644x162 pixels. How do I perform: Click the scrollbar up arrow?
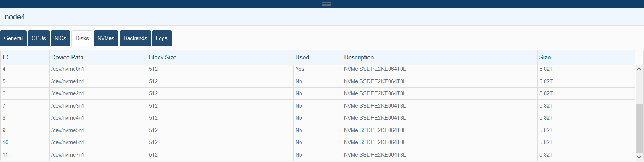(639, 69)
